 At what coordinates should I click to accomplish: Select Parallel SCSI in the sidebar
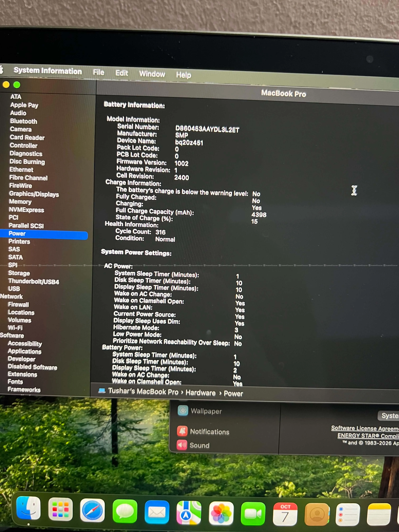26,226
